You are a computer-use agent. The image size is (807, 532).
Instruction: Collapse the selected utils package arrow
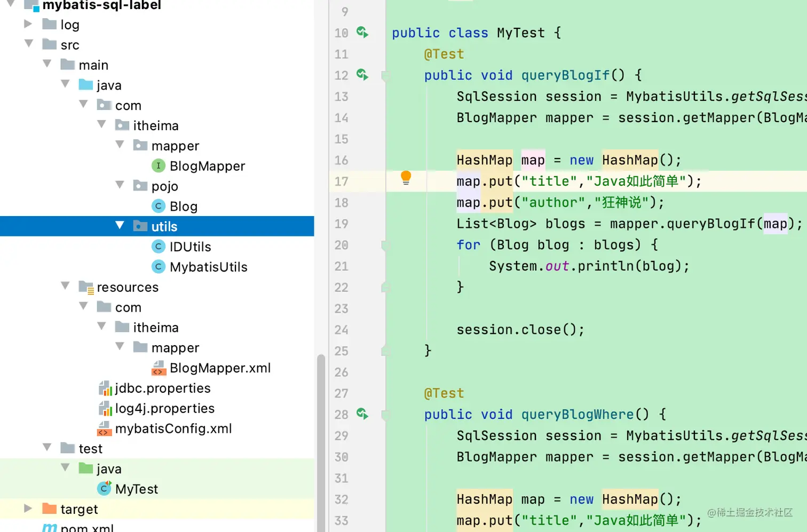(120, 226)
